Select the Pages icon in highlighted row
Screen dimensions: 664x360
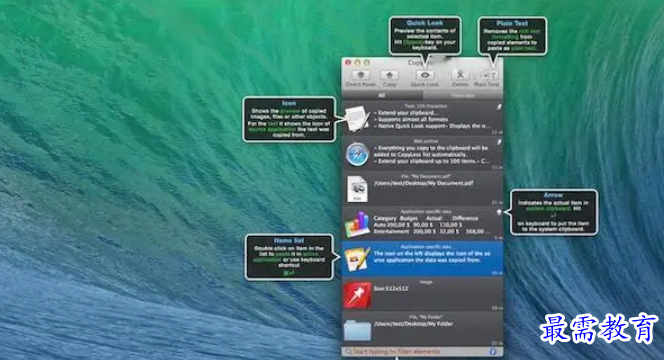click(x=357, y=259)
